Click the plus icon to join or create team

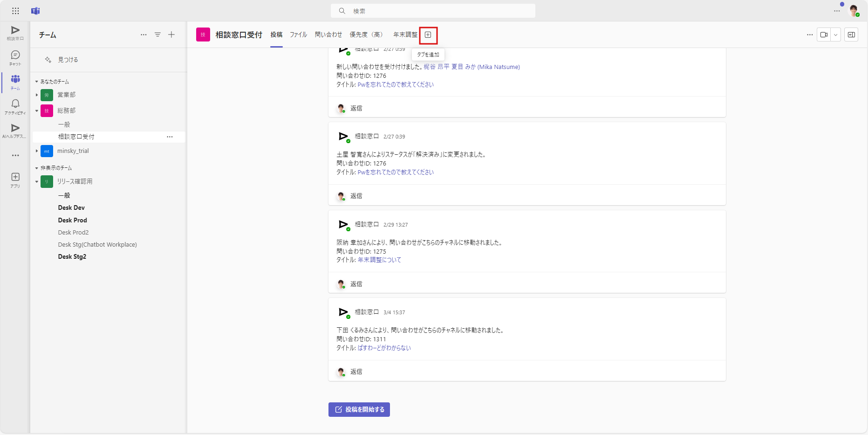point(171,35)
